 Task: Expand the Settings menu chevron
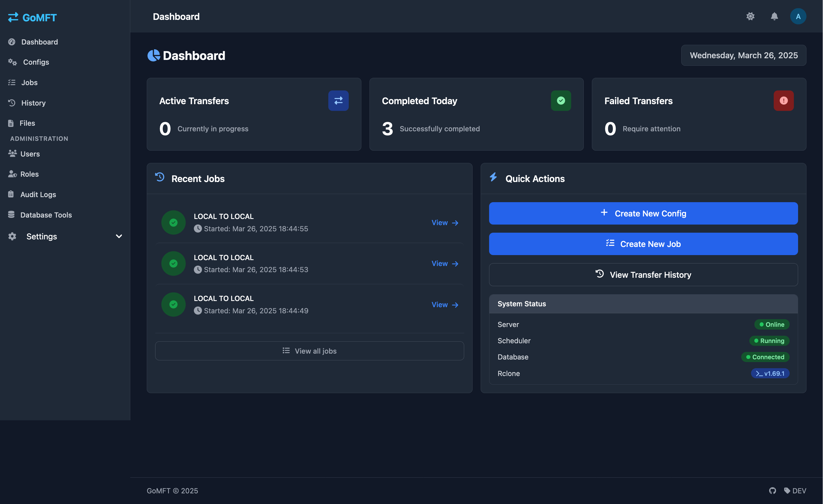click(118, 236)
